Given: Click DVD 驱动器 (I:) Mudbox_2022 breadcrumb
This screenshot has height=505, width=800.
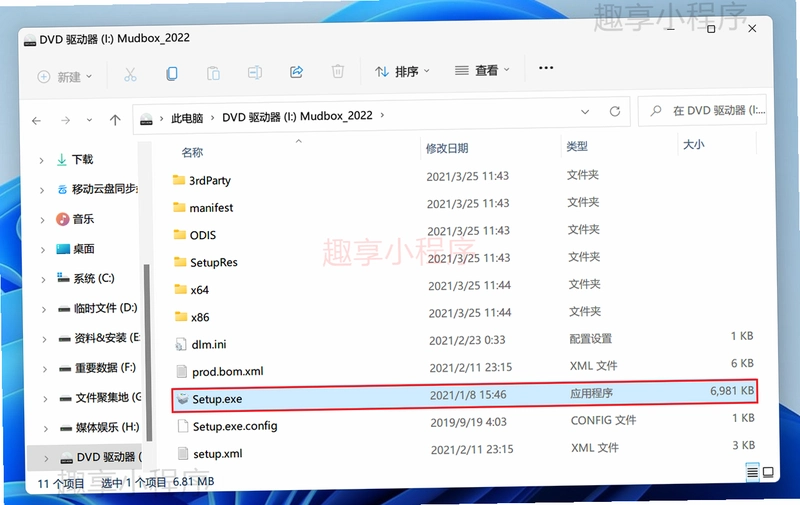Looking at the screenshot, I should (297, 116).
